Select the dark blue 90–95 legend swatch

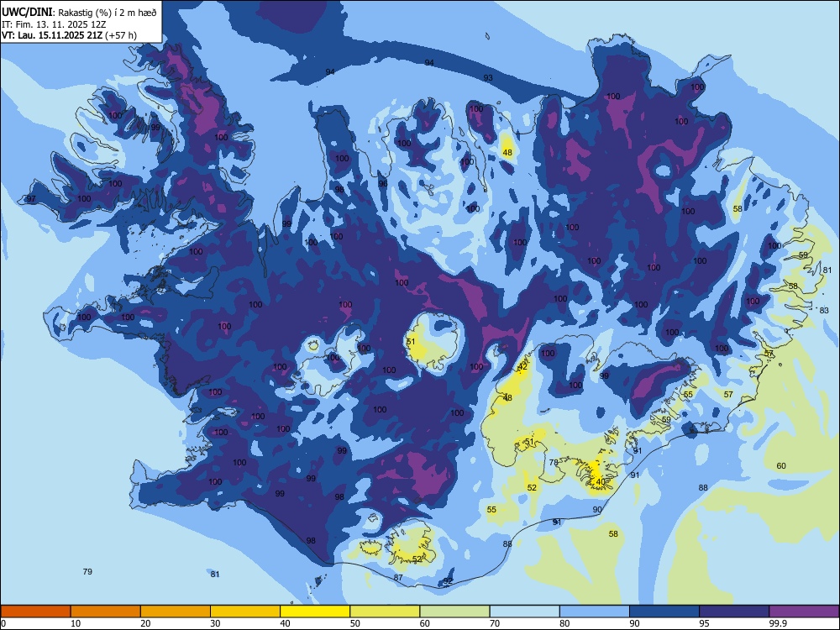[x=664, y=612]
